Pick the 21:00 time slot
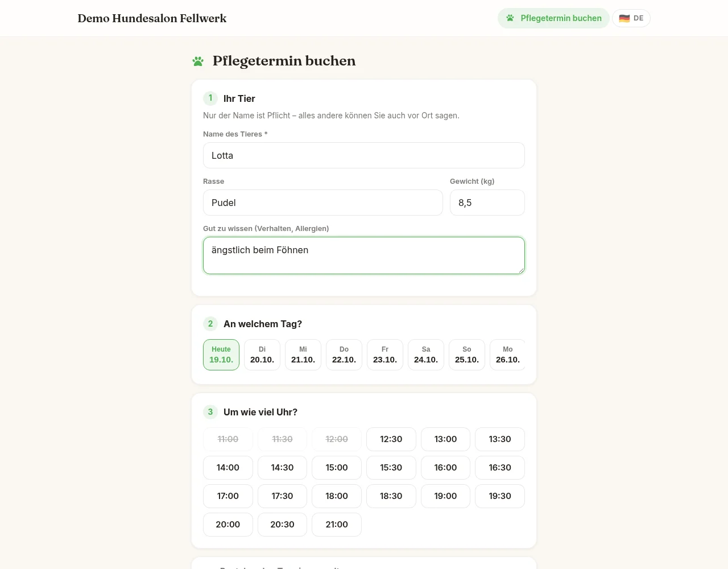The height and width of the screenshot is (569, 728). click(x=337, y=525)
